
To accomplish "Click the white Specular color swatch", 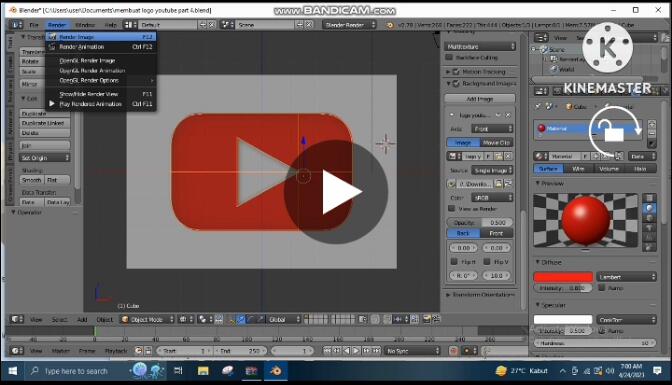I will (563, 319).
